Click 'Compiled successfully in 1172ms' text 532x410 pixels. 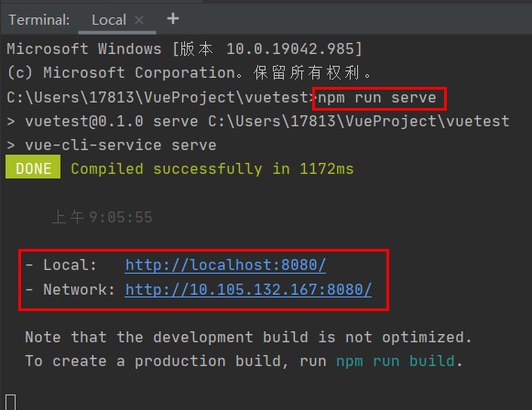[212, 169]
